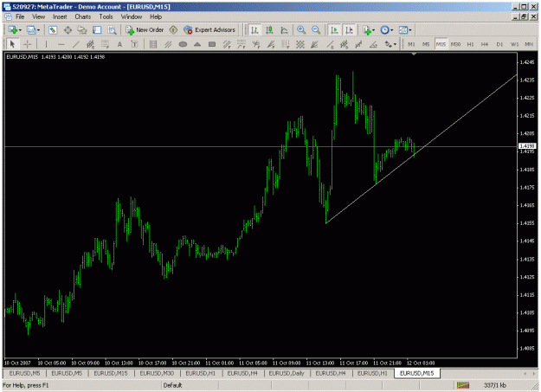Screen dimensions: 541x392
Task: Select the Gann Grid tool
Action: coord(300,44)
